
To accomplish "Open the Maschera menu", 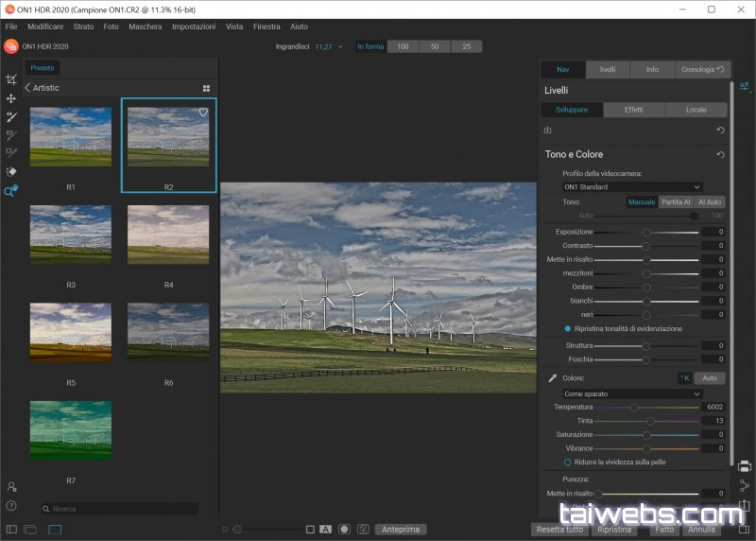I will click(x=145, y=26).
